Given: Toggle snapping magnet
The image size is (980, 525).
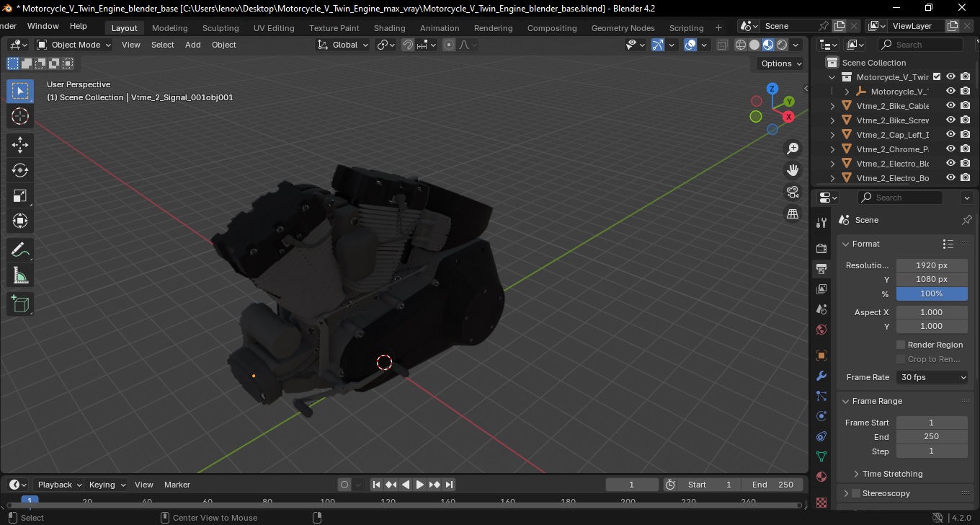Looking at the screenshot, I should pyautogui.click(x=408, y=45).
